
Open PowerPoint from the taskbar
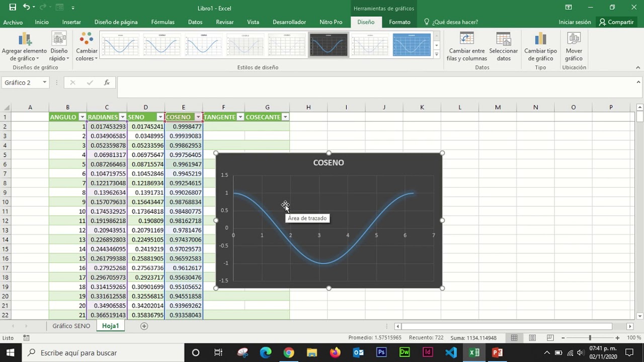click(x=498, y=352)
